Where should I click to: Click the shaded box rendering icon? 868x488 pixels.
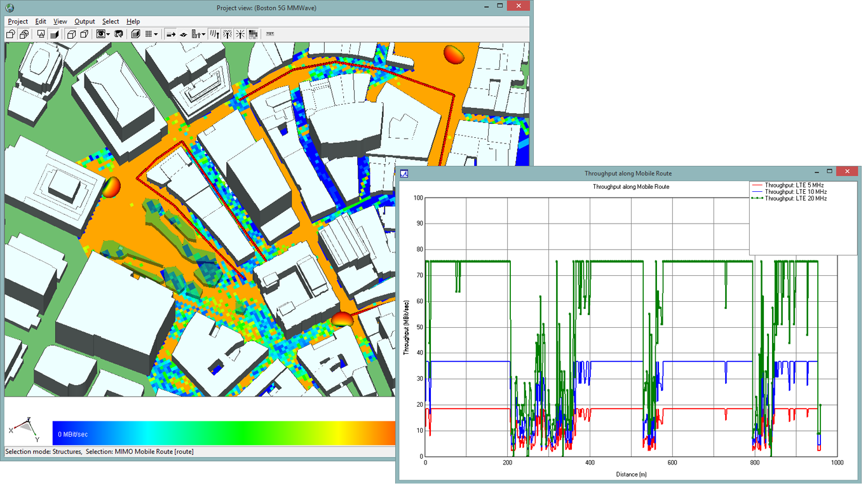coord(135,34)
